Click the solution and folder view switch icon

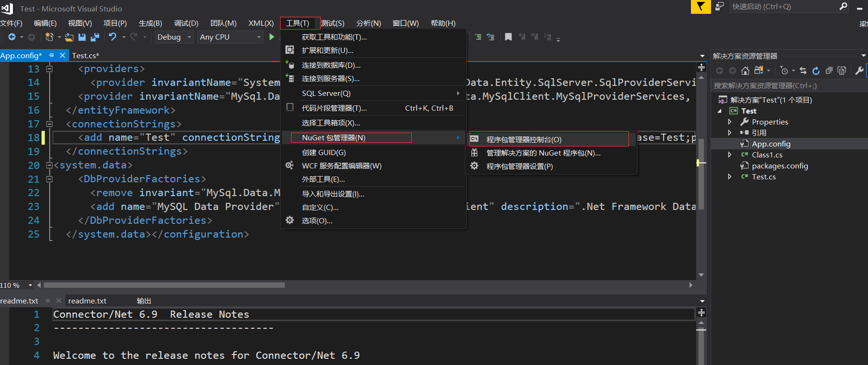point(759,71)
